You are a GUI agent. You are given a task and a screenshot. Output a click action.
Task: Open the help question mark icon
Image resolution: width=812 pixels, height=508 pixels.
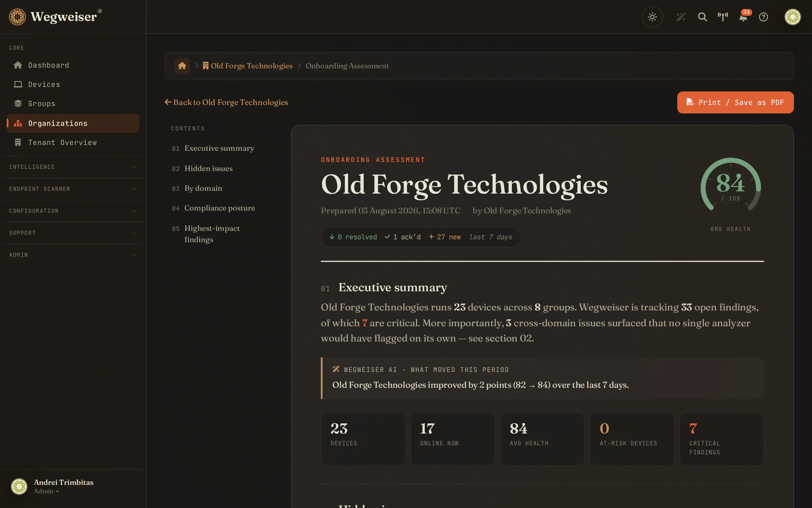coord(763,17)
